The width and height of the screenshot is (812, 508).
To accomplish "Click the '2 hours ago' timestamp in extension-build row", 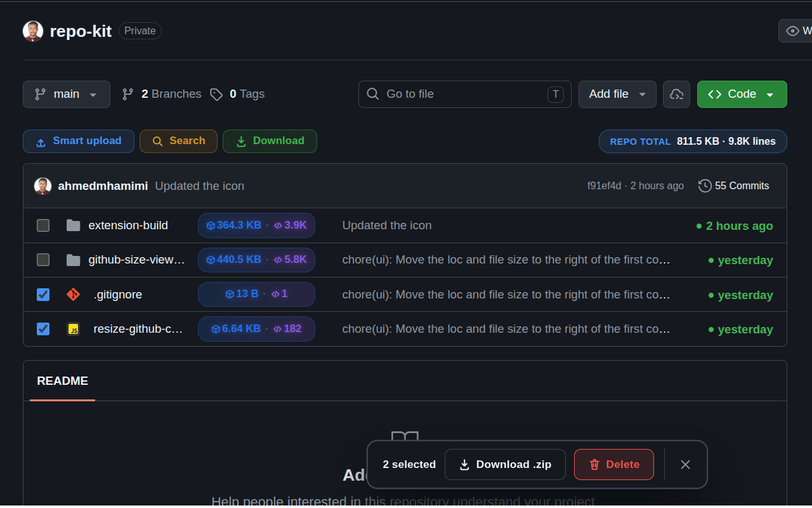I will [x=735, y=226].
